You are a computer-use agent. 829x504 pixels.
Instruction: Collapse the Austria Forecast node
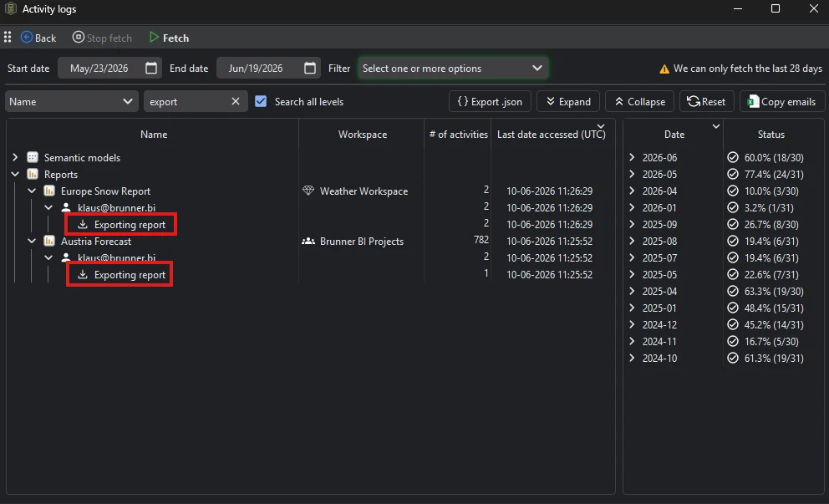pyautogui.click(x=32, y=241)
